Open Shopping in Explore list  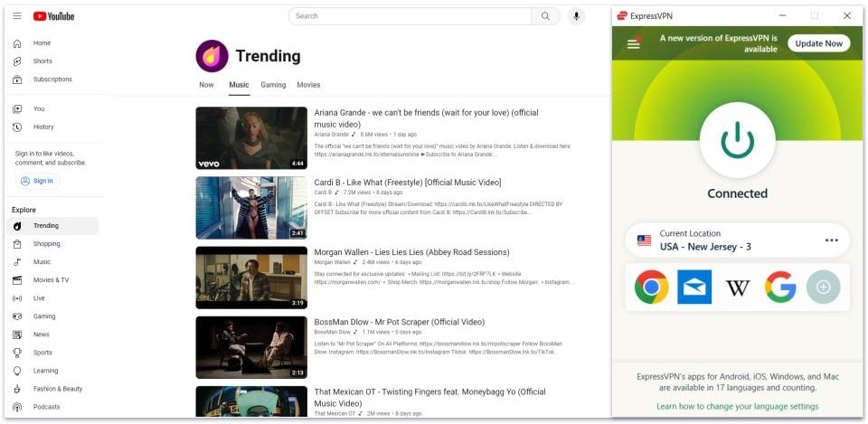tap(52, 244)
